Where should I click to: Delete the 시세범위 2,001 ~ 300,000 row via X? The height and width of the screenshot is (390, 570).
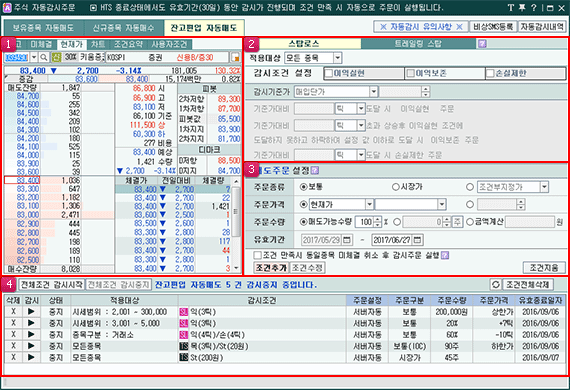pos(13,312)
